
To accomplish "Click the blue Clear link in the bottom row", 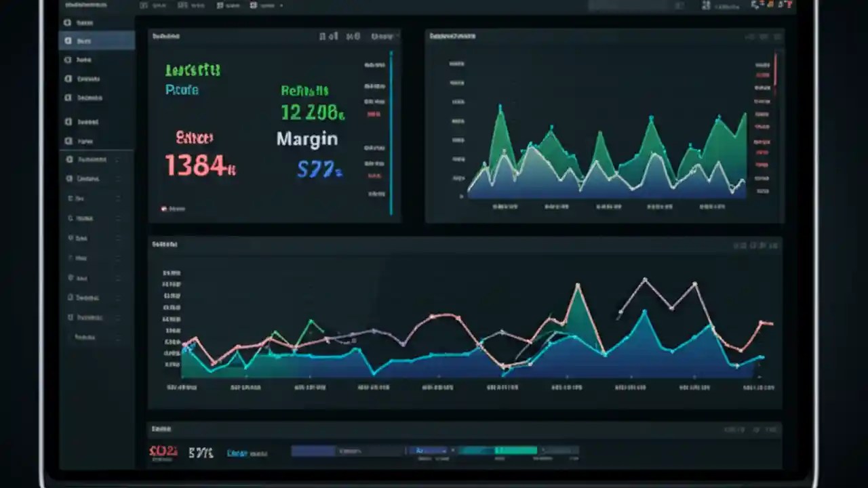I will [x=236, y=452].
